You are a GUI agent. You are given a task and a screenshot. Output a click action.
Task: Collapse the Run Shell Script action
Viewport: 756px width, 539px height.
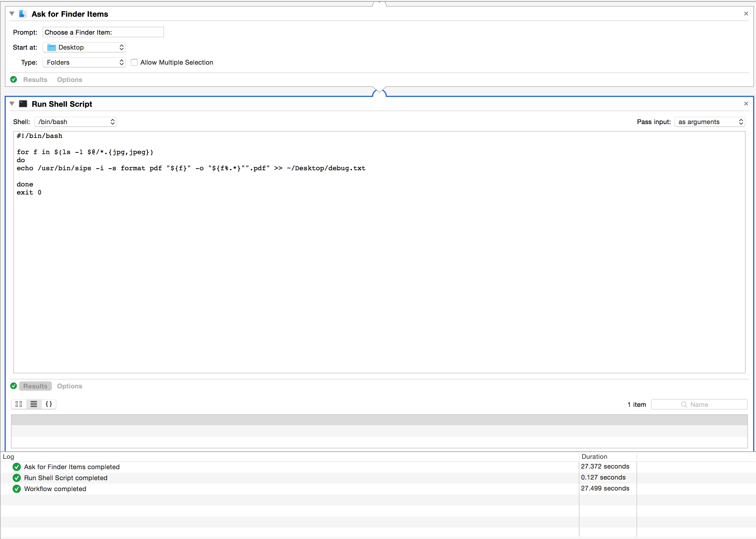pyautogui.click(x=12, y=104)
